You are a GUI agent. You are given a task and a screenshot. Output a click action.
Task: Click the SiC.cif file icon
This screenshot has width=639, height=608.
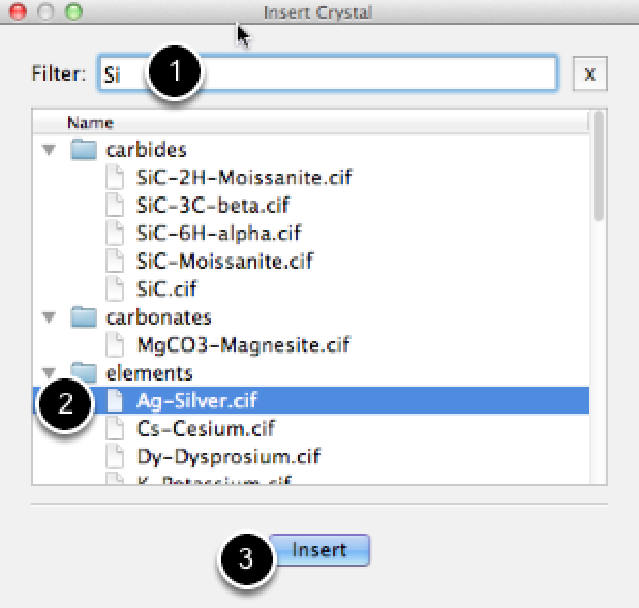pyautogui.click(x=118, y=290)
